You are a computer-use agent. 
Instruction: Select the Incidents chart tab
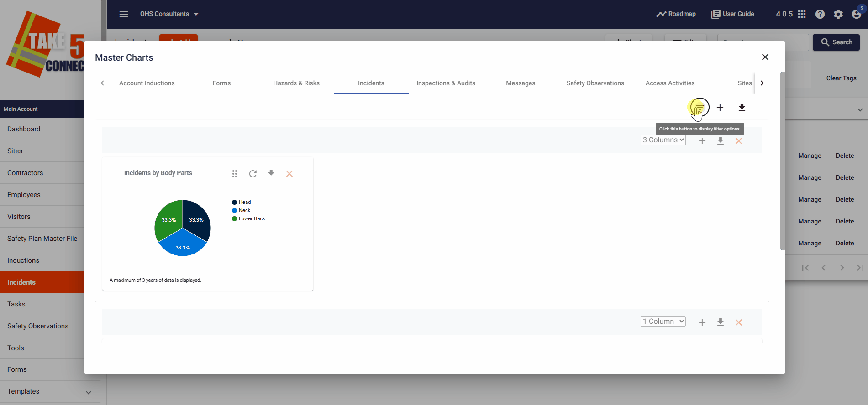click(x=371, y=83)
